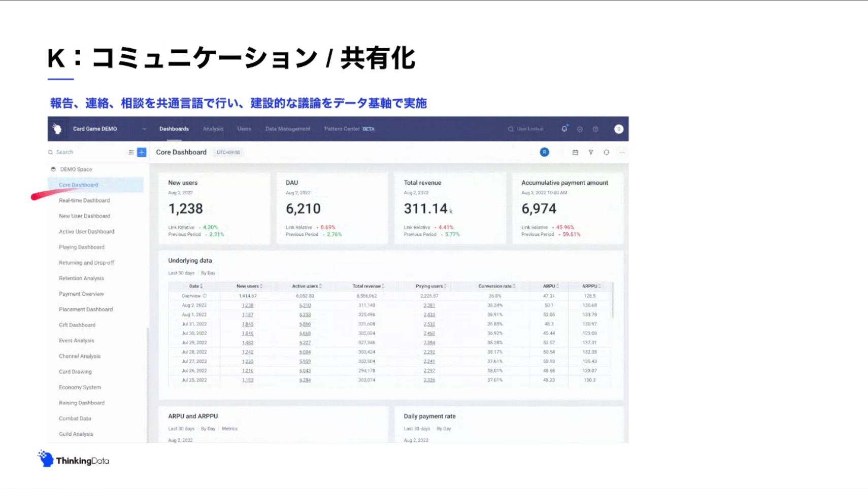Open Combat Data dashboard
The height and width of the screenshot is (489, 868).
click(75, 418)
